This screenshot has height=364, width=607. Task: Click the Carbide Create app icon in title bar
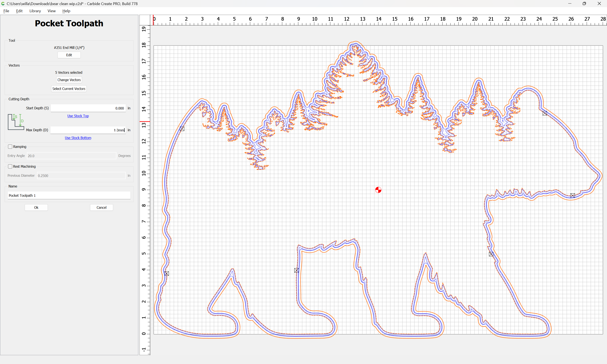[3, 4]
